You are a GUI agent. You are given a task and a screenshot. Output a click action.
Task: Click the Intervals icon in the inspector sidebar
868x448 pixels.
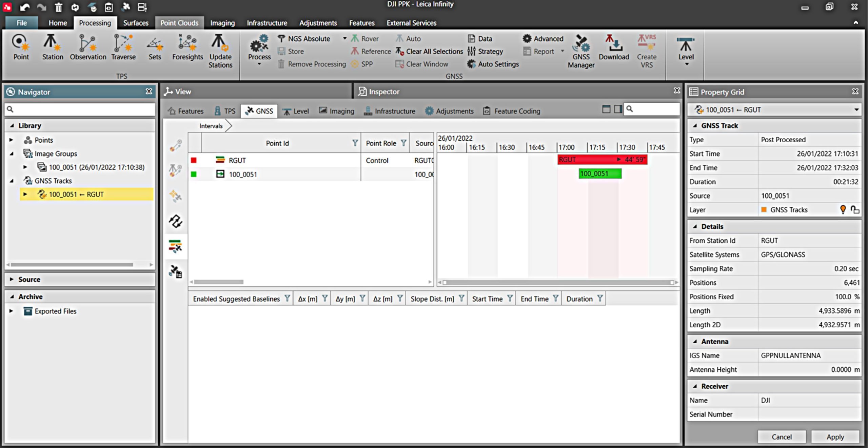(175, 246)
